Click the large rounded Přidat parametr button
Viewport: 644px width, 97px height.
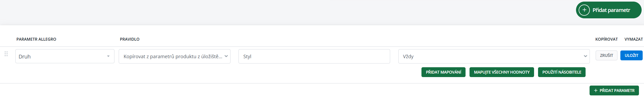pos(609,10)
